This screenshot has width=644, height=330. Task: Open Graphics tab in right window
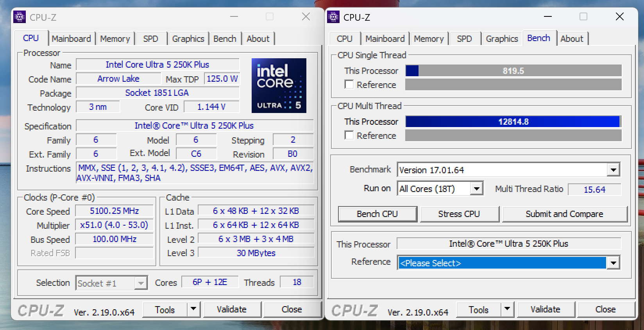(502, 39)
